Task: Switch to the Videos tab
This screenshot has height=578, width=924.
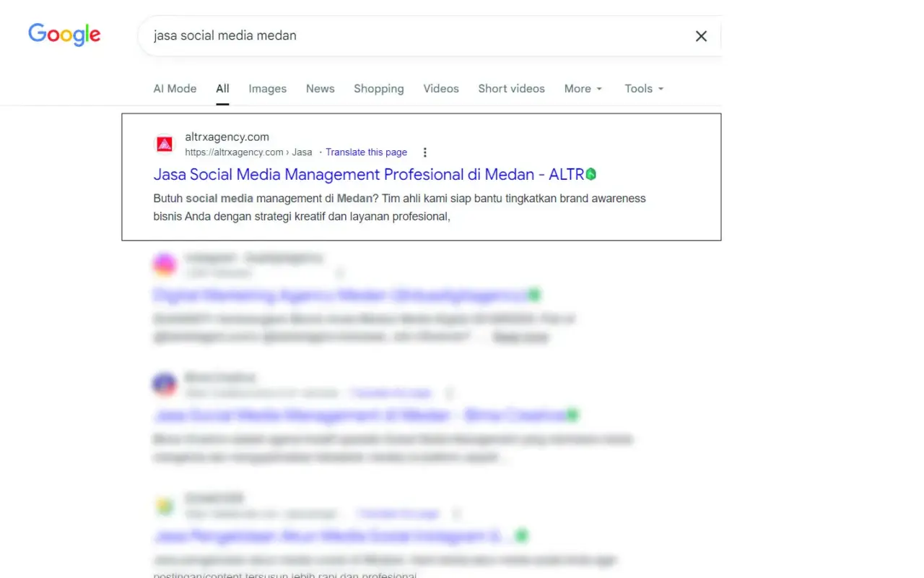Action: tap(440, 88)
